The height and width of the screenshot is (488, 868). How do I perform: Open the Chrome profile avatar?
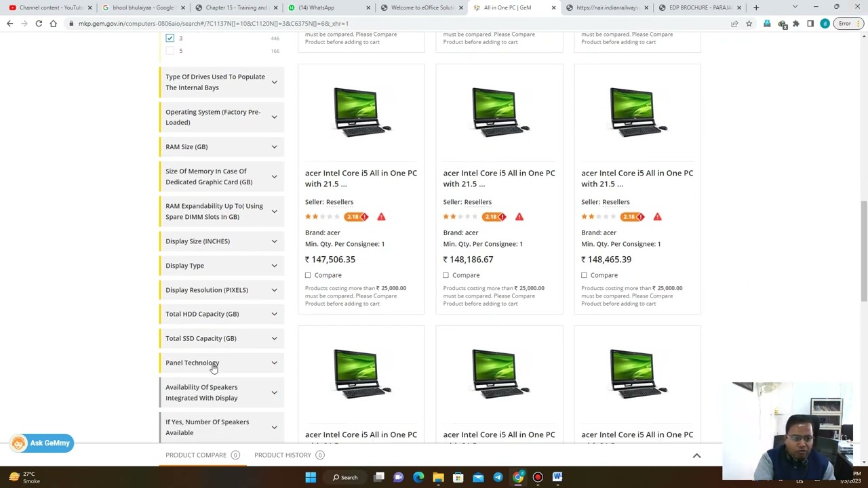pos(825,24)
